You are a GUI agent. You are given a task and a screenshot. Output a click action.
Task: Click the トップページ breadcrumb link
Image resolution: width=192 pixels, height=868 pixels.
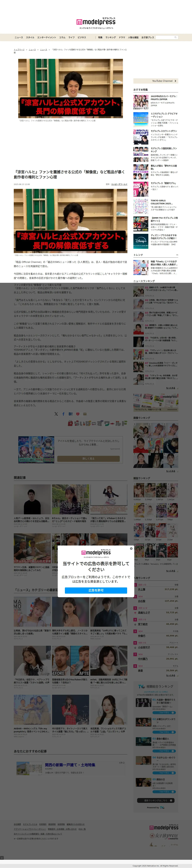coord(19,50)
